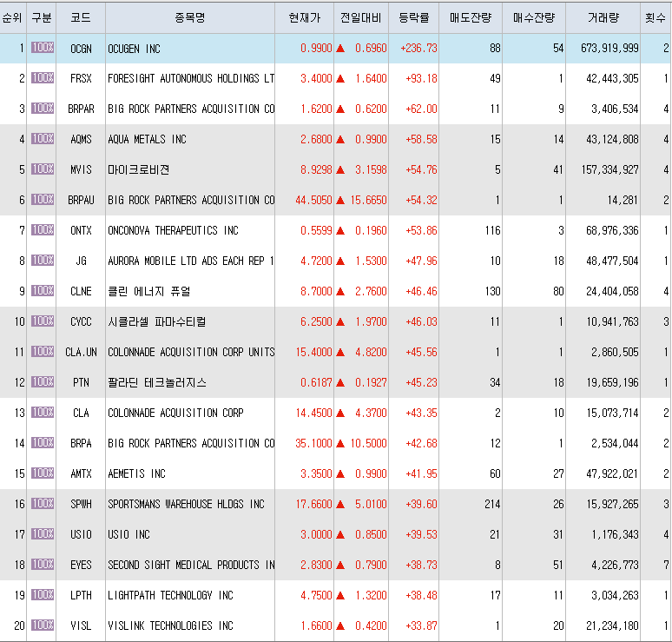Select AQUA METALS INC name
Screen dimensions: 672x642
(x=147, y=139)
